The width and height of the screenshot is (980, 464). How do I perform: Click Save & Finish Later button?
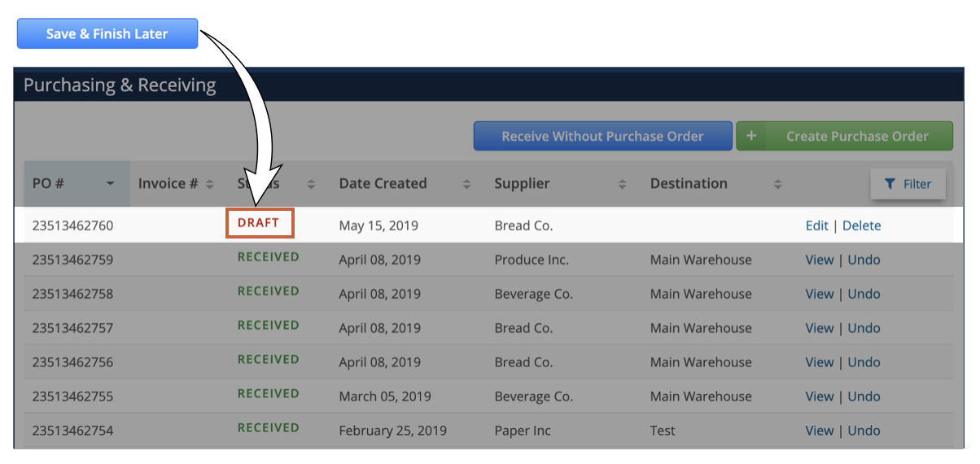coord(107,33)
